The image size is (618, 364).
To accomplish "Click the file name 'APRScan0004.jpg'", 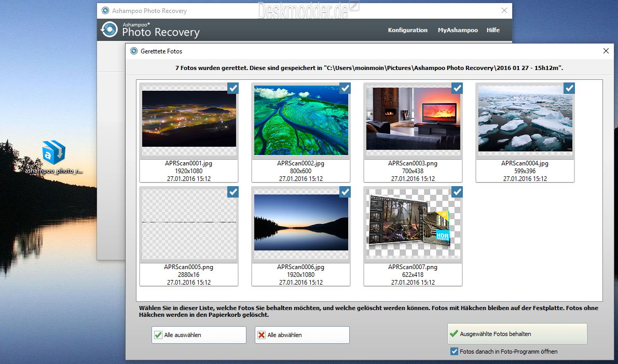I will click(x=525, y=163).
